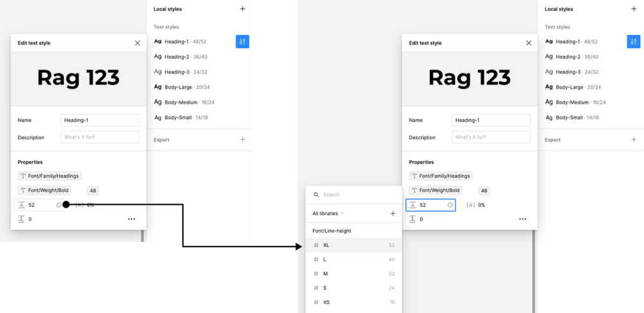This screenshot has width=644, height=313.
Task: Click Font/Family/Headings variable chip in left dialog
Action: point(50,176)
